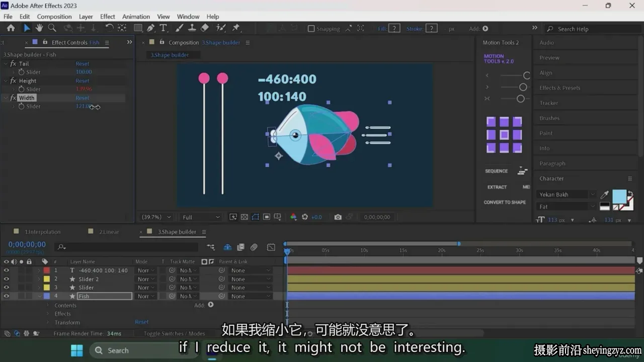Click the timeline layer search field
This screenshot has height=362, width=644.
pyautogui.click(x=127, y=247)
